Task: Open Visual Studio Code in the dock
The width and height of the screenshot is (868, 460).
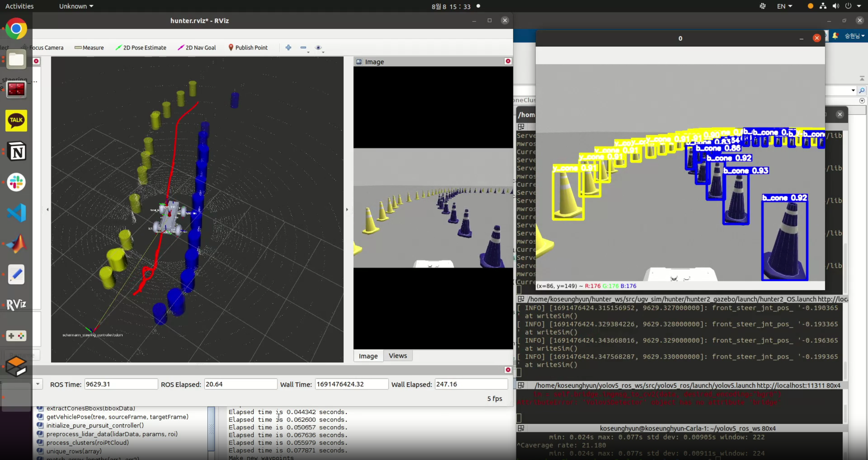Action: tap(16, 213)
